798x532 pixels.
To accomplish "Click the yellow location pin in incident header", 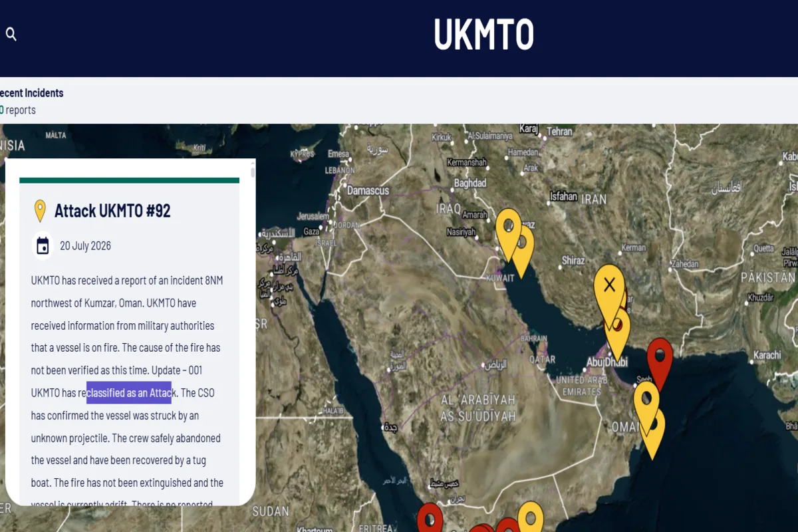I will [40, 211].
